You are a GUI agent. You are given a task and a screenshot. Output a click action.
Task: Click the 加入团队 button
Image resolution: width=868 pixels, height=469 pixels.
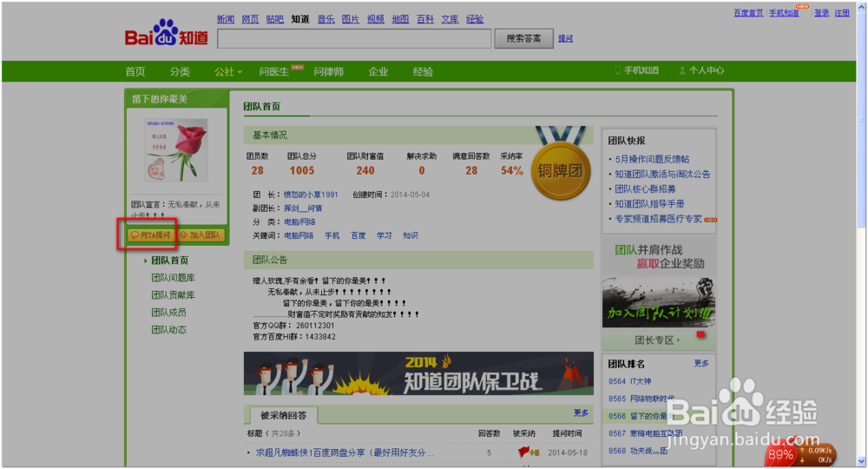(201, 234)
